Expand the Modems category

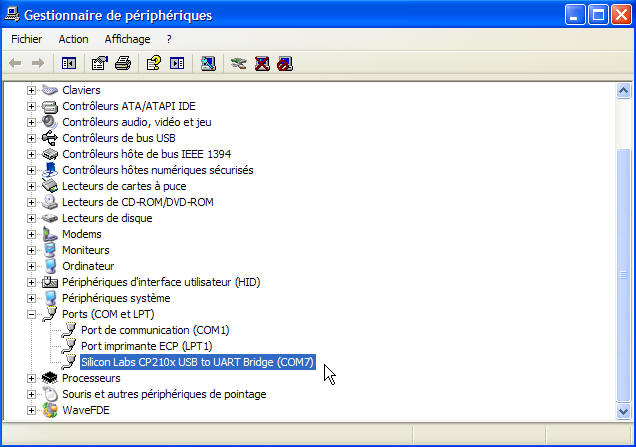pos(32,234)
